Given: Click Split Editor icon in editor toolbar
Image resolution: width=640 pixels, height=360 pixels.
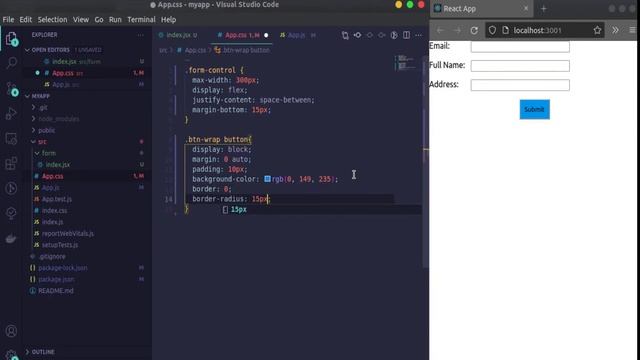Looking at the screenshot, I should click(x=407, y=35).
